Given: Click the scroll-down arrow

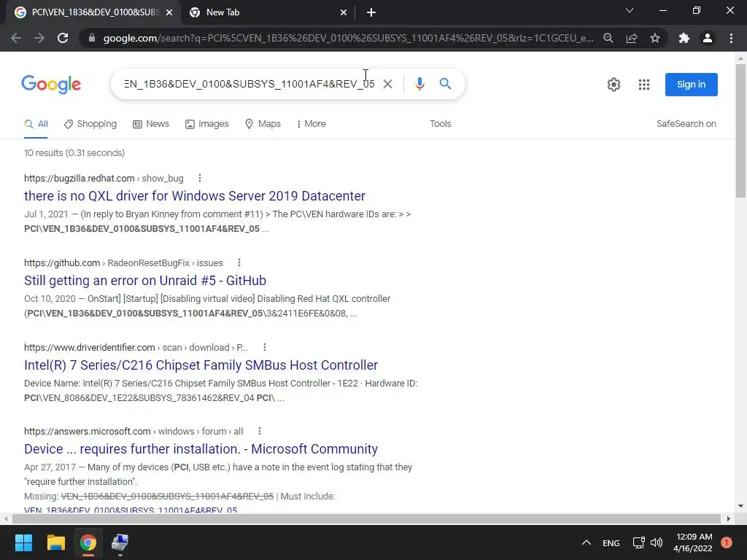Looking at the screenshot, I should click(x=740, y=506).
